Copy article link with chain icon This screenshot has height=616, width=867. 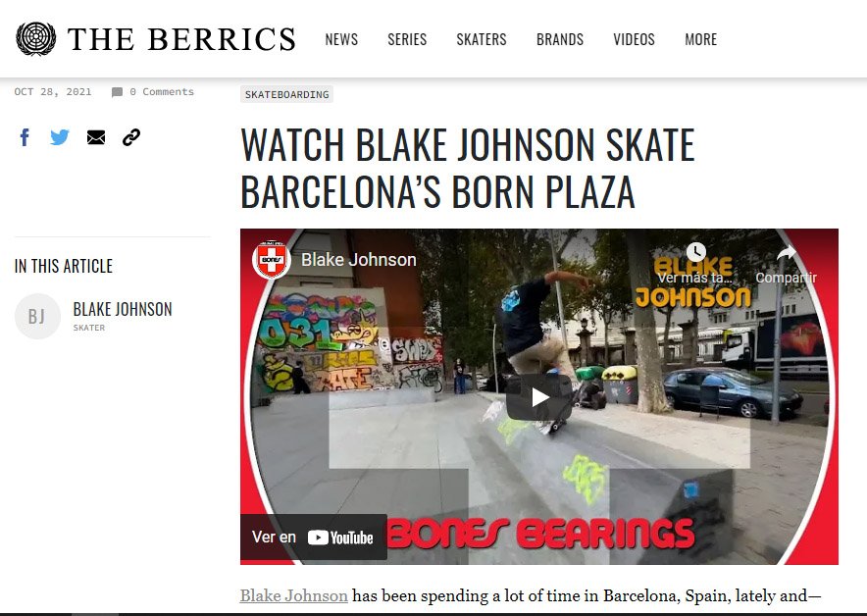pos(131,137)
